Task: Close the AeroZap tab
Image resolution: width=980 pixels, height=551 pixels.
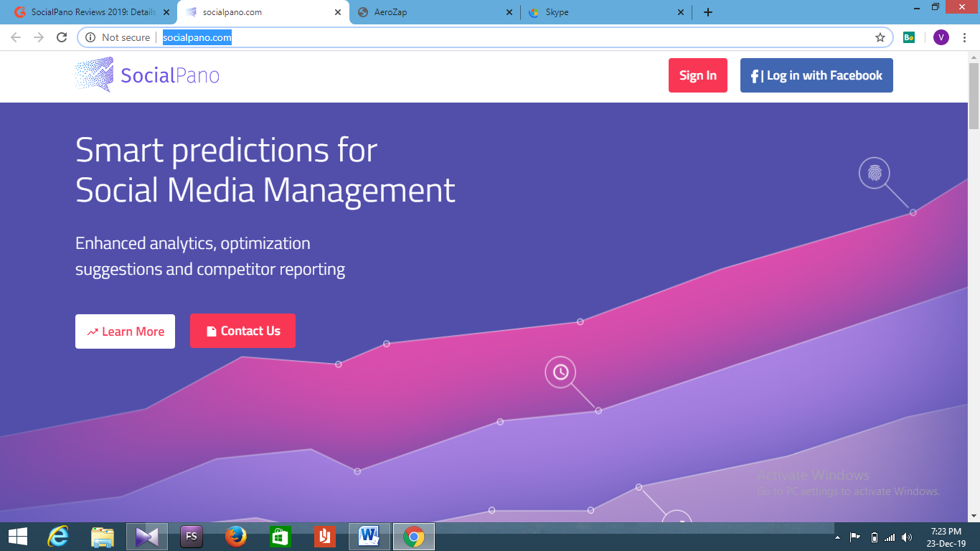Action: pyautogui.click(x=509, y=12)
